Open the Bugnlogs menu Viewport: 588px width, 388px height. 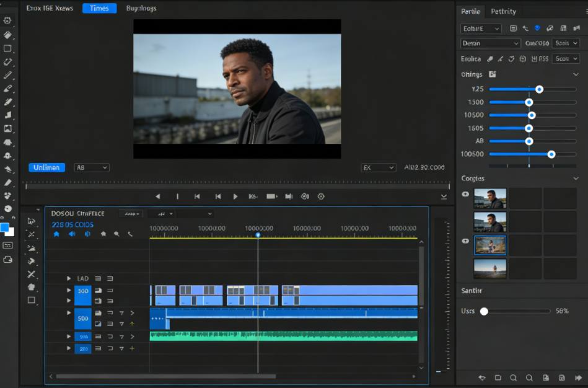tap(141, 8)
